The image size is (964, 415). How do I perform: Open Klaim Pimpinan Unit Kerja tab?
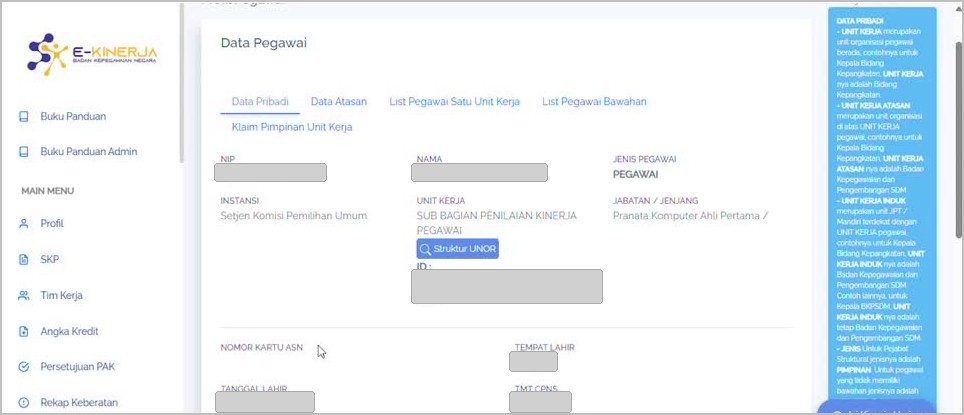[292, 127]
